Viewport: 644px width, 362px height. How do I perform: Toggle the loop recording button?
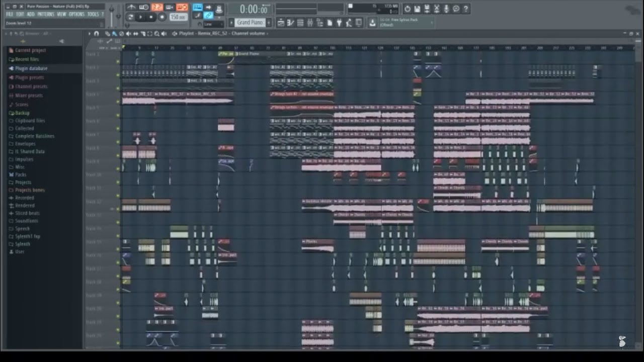click(182, 7)
